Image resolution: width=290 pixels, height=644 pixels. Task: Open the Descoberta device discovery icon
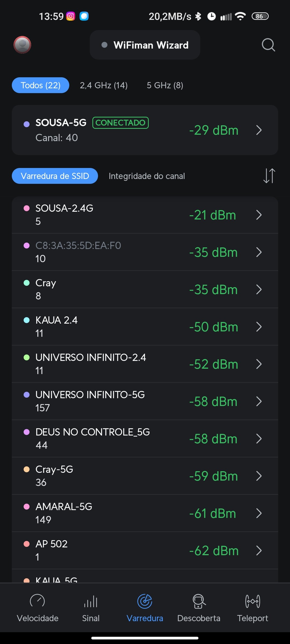(x=199, y=601)
